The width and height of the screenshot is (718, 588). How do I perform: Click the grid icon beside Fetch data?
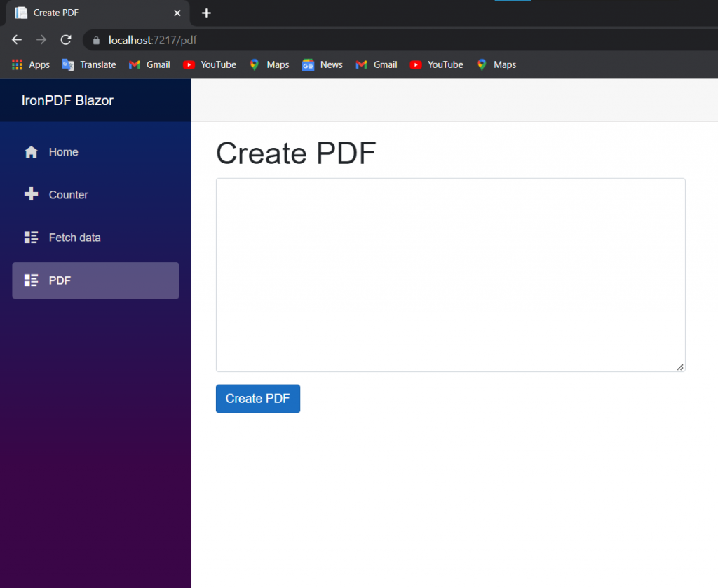click(x=31, y=237)
